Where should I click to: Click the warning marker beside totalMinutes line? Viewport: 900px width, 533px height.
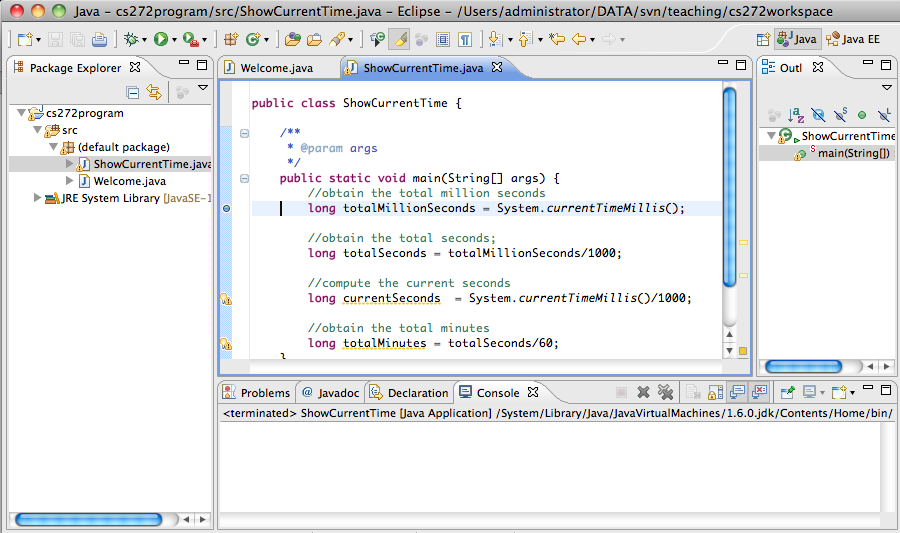226,344
